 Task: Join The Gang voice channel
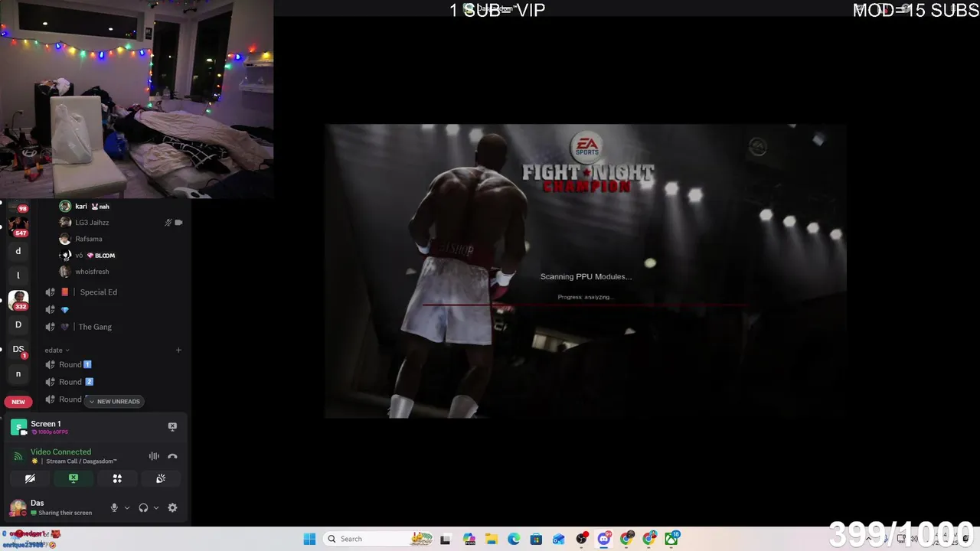point(113,327)
